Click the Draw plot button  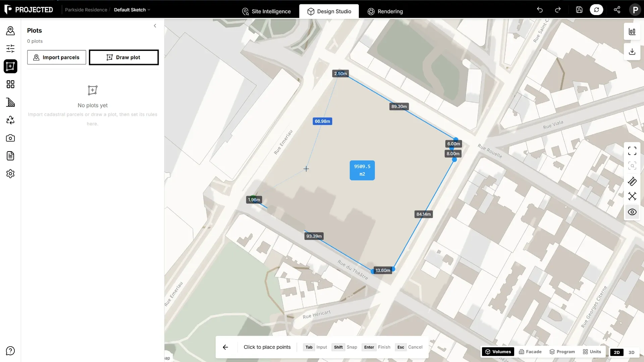coord(124,57)
